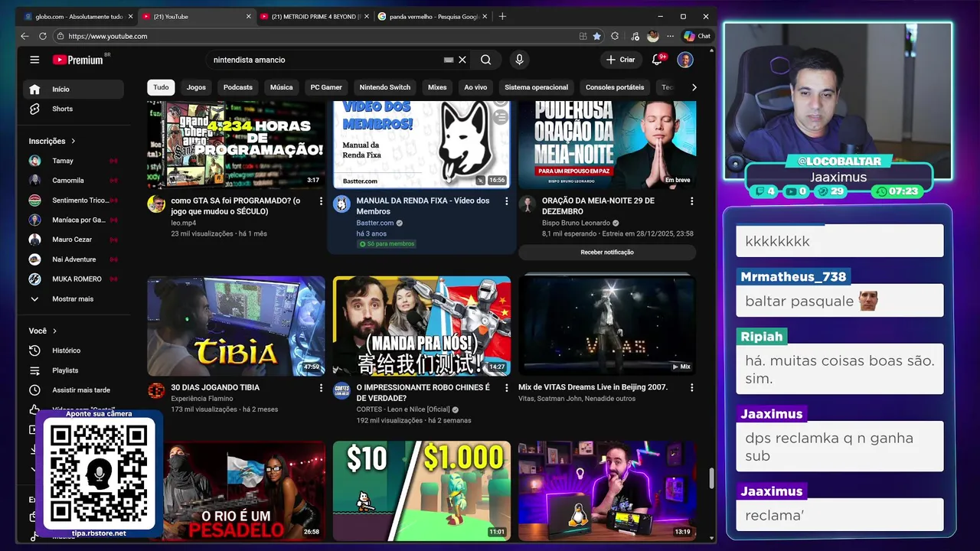Screen dimensions: 980x551
Task: Open Bispo Bruno Leonardo channel avatar
Action: coord(527,204)
